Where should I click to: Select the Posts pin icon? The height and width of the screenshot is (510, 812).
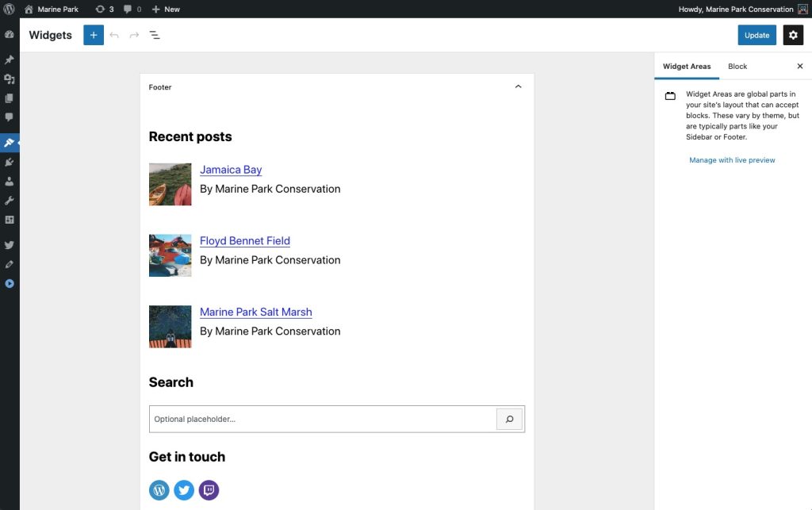point(9,59)
